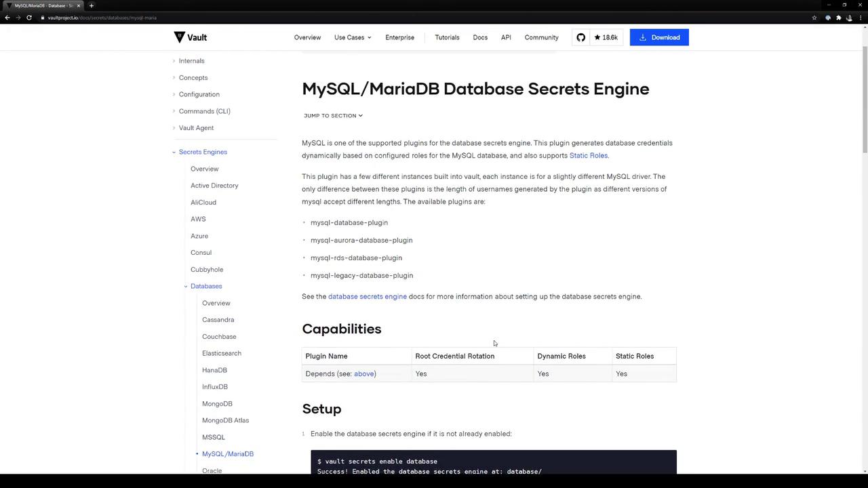Open the Use Cases dropdown menu
868x488 pixels.
[353, 37]
